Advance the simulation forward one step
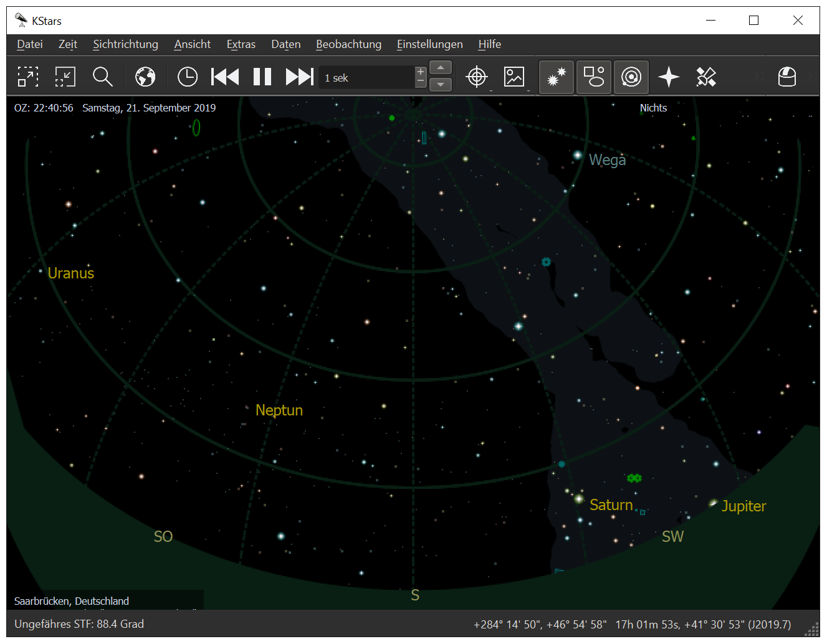The height and width of the screenshot is (644, 827). pos(300,77)
